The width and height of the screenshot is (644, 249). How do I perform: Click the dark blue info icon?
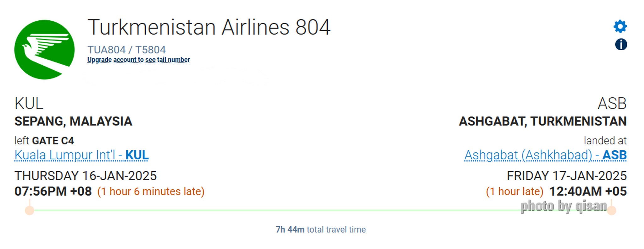pyautogui.click(x=621, y=45)
